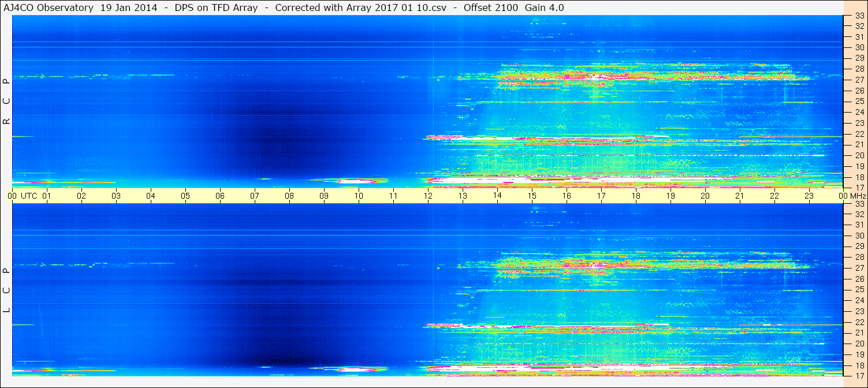Image resolution: width=868 pixels, height=388 pixels.
Task: Click the 27 MHz tick in LCP panel
Action: pyautogui.click(x=859, y=268)
